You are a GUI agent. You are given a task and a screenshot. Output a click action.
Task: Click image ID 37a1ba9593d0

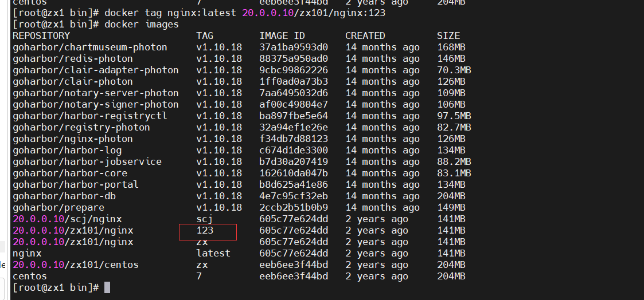coord(294,47)
